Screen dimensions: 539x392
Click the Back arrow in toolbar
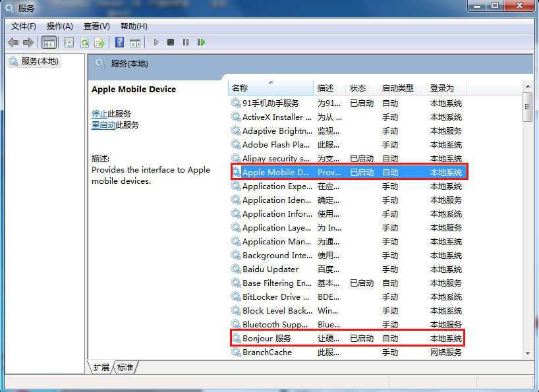pyautogui.click(x=13, y=42)
